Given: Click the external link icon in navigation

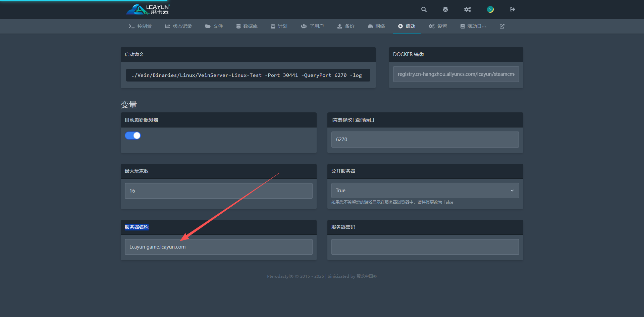Looking at the screenshot, I should click(x=502, y=26).
